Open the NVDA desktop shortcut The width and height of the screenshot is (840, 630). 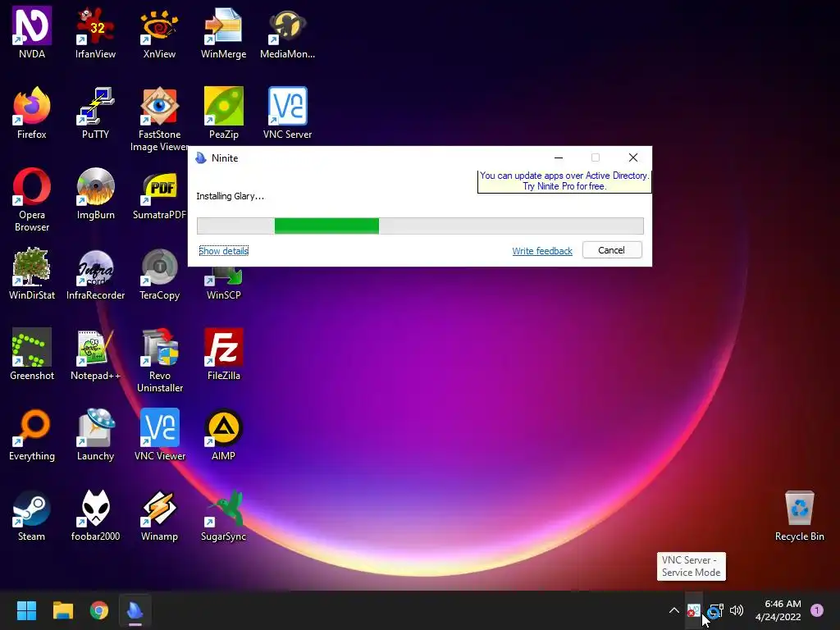[32, 32]
